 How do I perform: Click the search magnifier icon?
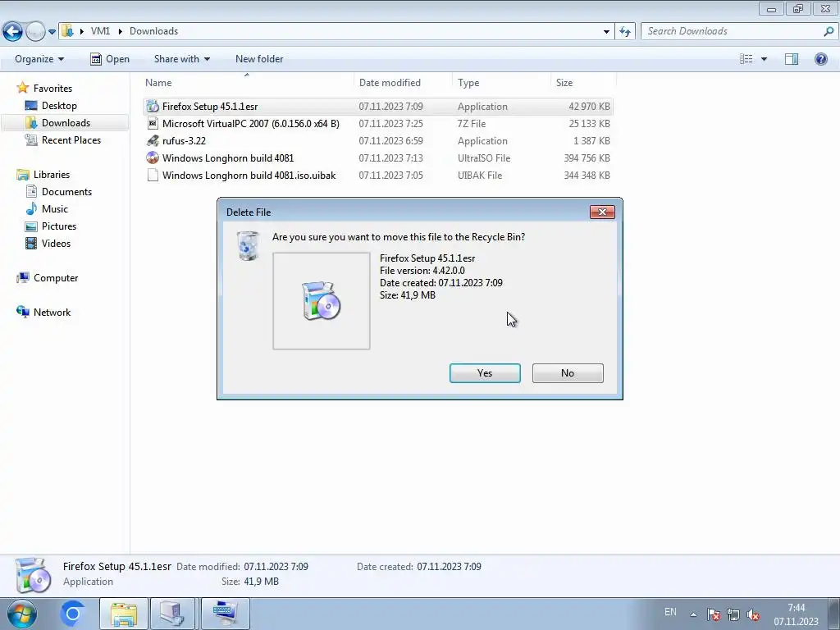coord(829,31)
